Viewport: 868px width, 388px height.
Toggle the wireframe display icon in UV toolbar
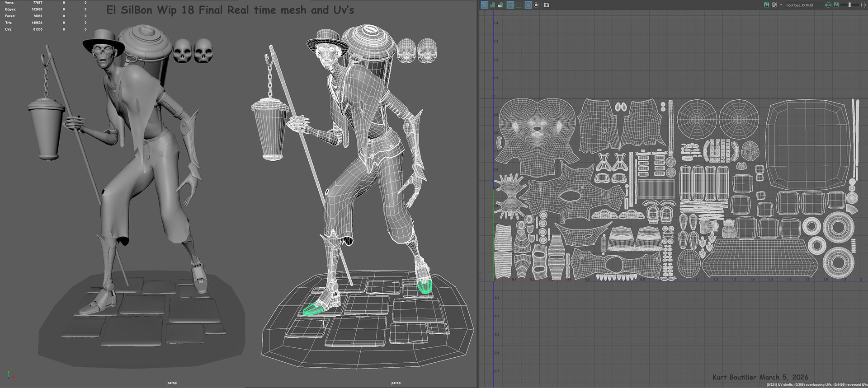tap(485, 5)
